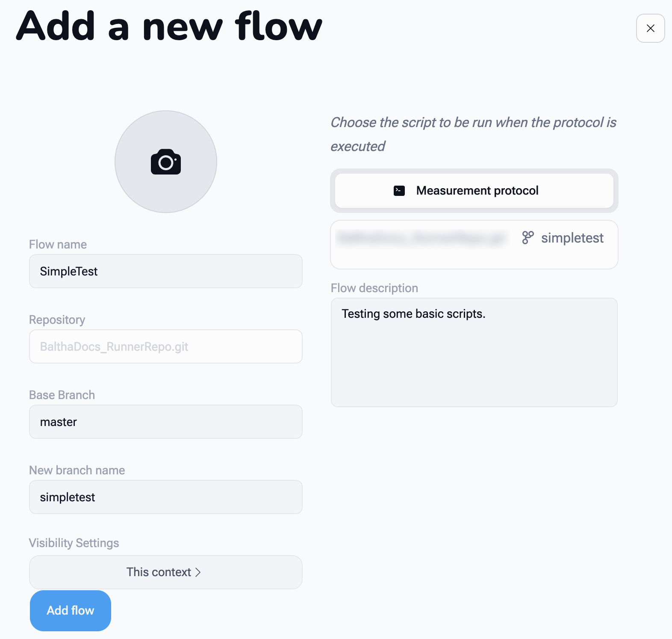672x639 pixels.
Task: Click the blurred script filename field
Action: pos(422,238)
